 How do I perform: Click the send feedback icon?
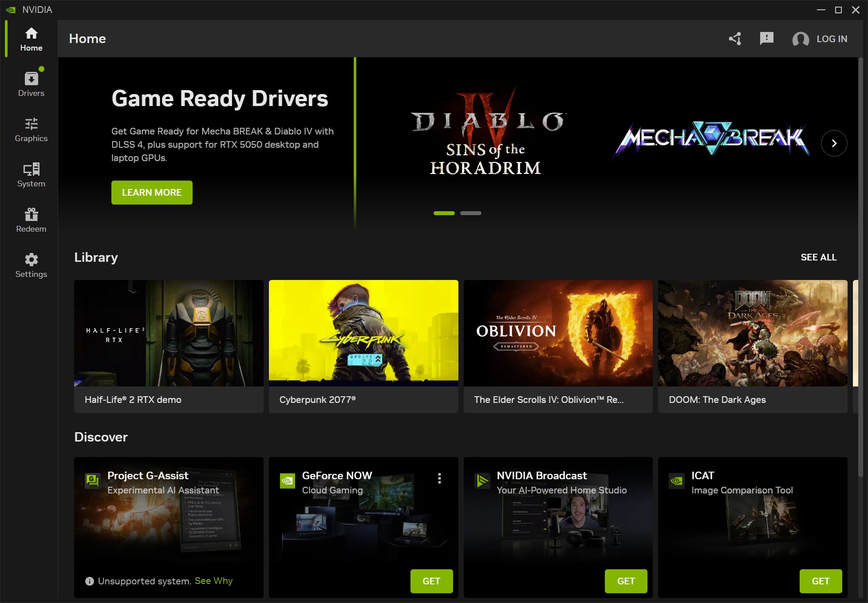[x=766, y=39]
